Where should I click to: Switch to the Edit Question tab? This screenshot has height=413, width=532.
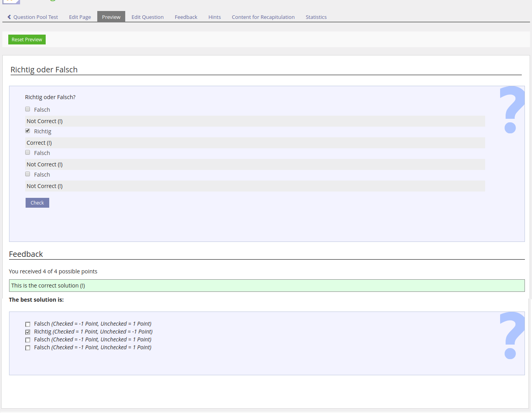[x=147, y=17]
